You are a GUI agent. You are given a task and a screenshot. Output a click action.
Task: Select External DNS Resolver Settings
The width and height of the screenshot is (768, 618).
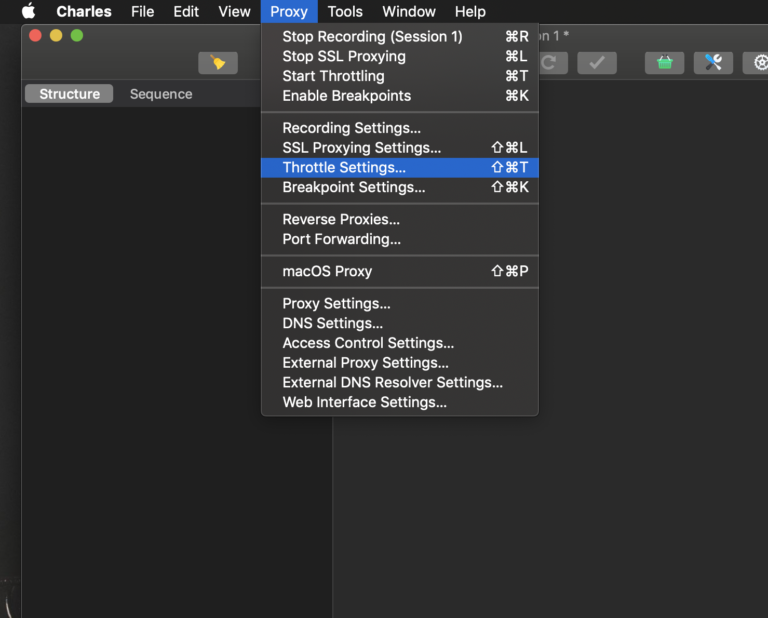pyautogui.click(x=392, y=382)
